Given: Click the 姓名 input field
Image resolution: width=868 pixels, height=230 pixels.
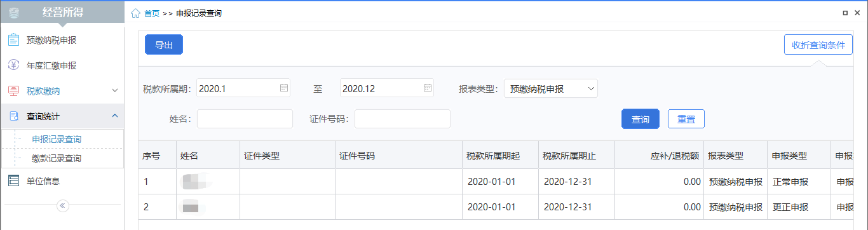Looking at the screenshot, I should pos(245,119).
